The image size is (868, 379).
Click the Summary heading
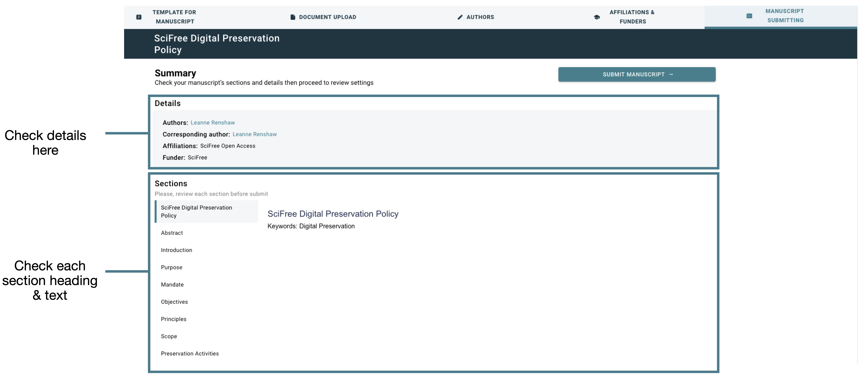175,73
